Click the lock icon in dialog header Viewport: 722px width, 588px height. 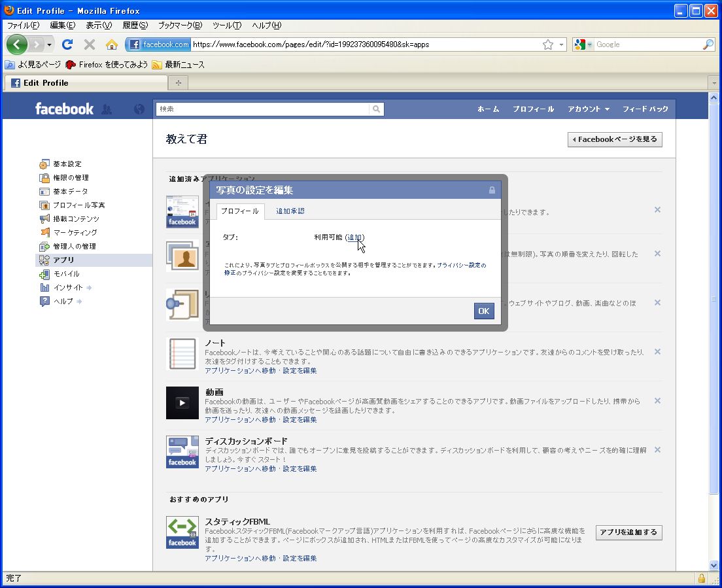click(492, 190)
